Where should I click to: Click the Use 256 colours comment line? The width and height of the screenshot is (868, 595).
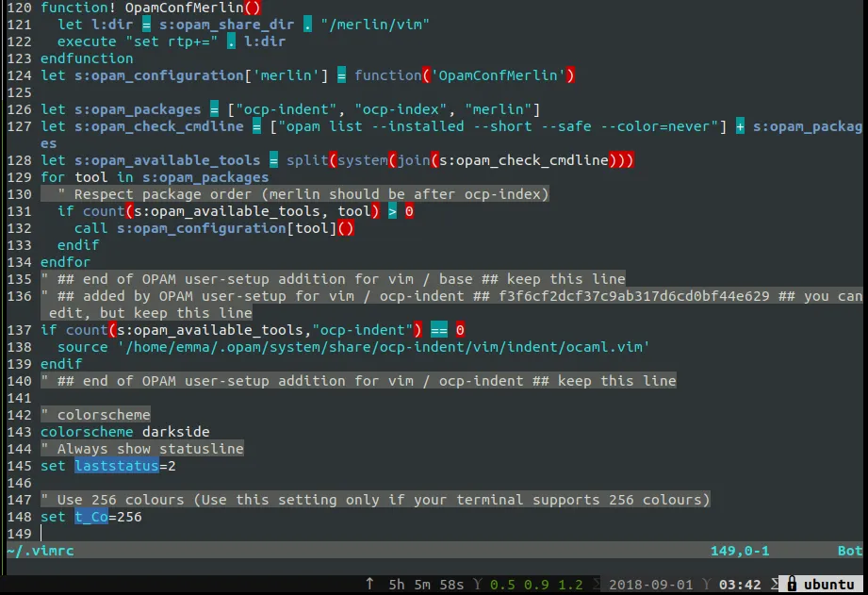(375, 500)
